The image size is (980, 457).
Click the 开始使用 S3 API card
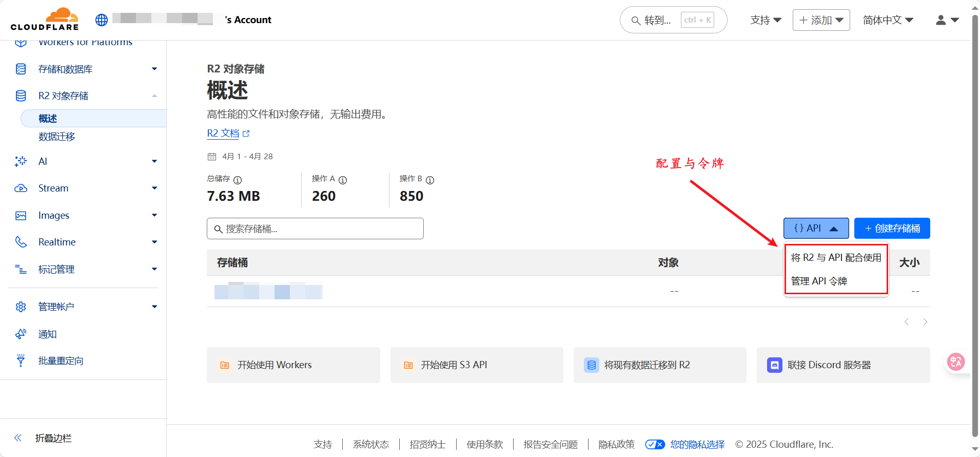click(x=477, y=365)
